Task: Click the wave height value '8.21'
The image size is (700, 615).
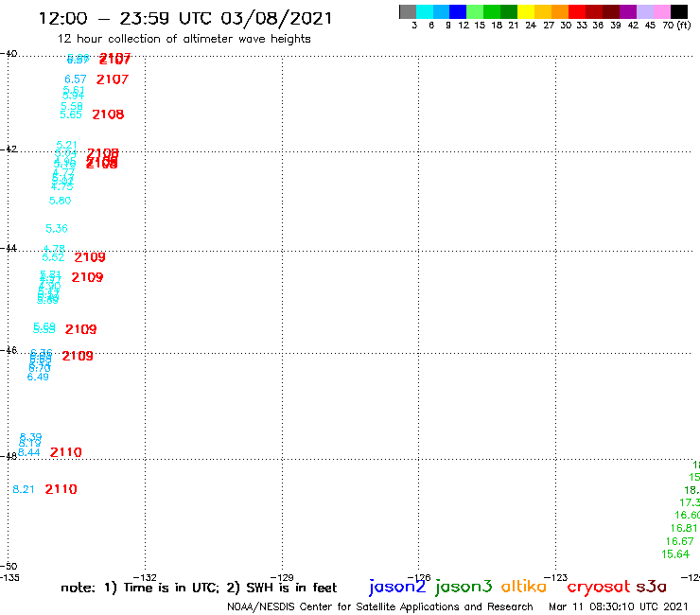Action: (x=24, y=489)
